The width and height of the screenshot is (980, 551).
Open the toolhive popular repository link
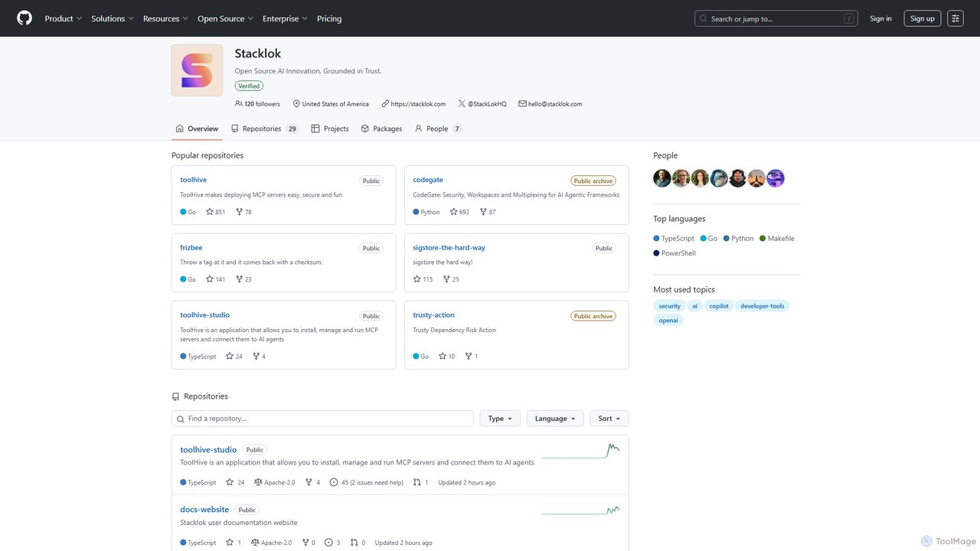194,180
